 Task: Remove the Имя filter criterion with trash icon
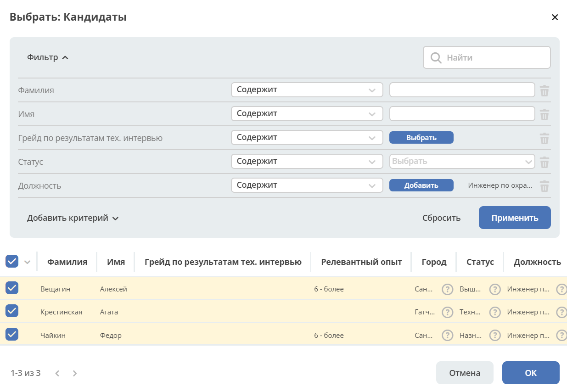pyautogui.click(x=544, y=114)
